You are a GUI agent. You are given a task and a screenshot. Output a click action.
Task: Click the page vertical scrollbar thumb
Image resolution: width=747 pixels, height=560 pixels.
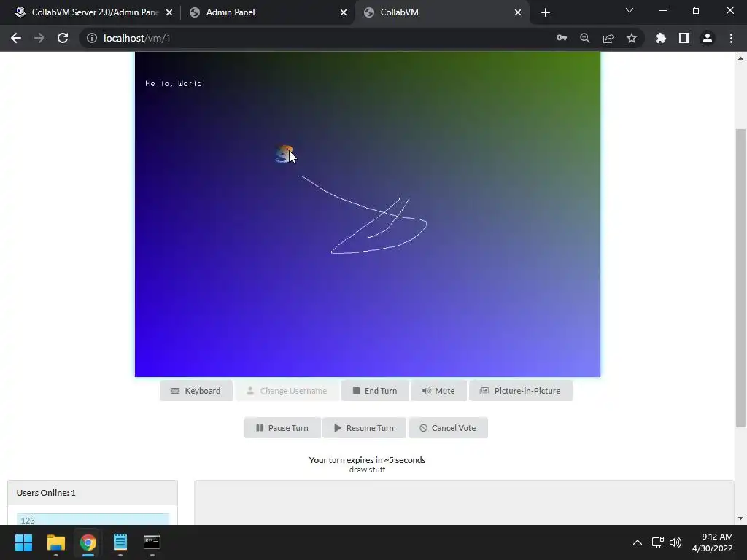(740, 278)
